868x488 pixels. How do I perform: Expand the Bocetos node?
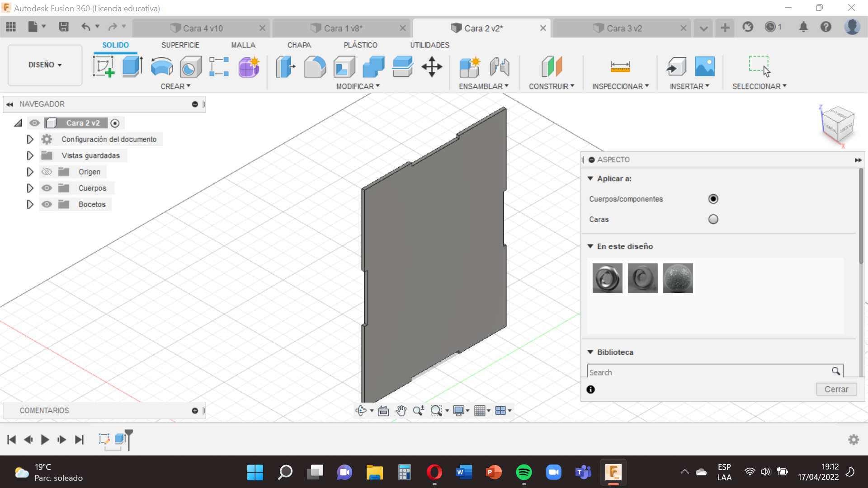30,204
